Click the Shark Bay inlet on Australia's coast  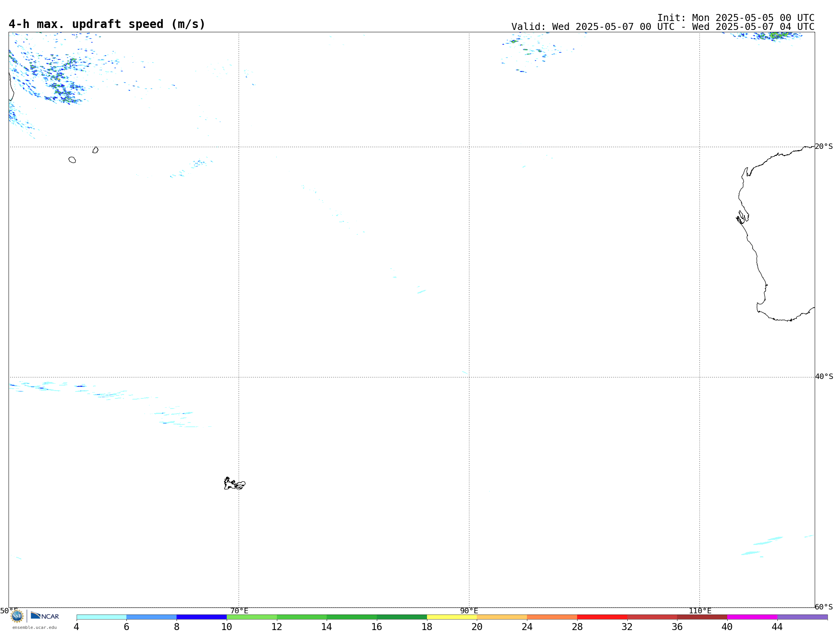coord(742,217)
